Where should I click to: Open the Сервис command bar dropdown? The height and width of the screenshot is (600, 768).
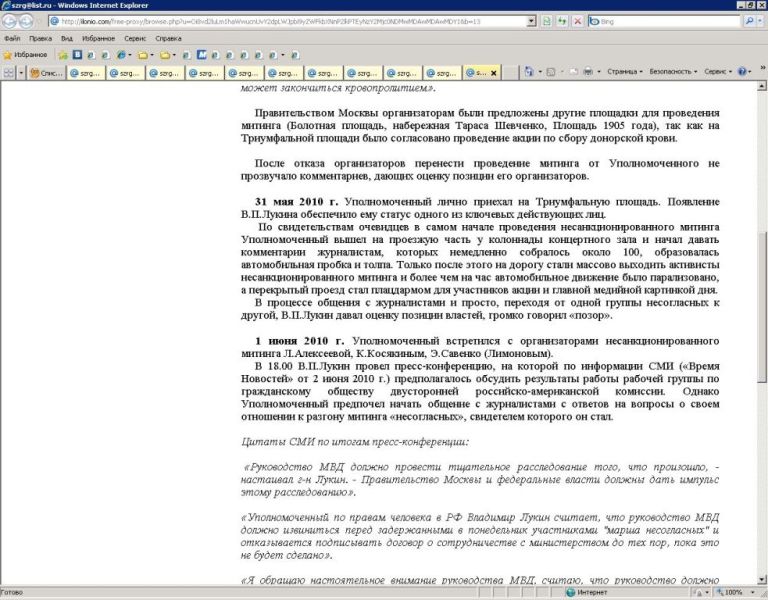click(718, 72)
